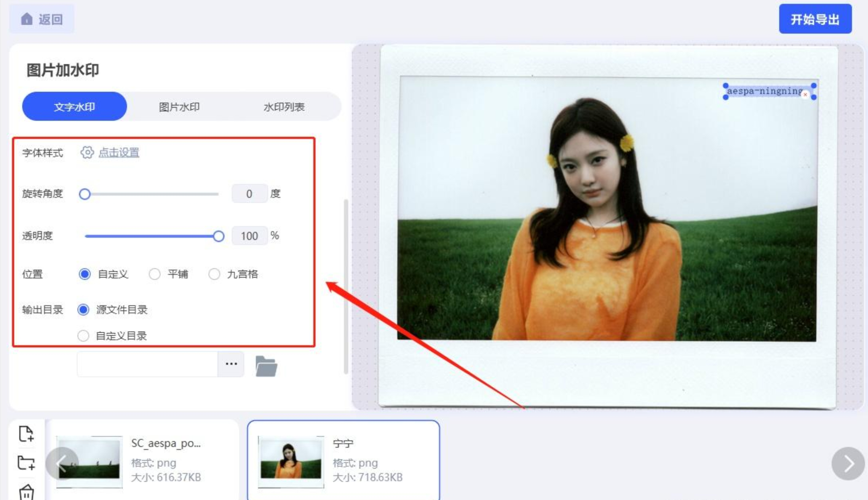The height and width of the screenshot is (500, 868).
Task: Choose 源文件目录 as output directory
Action: click(x=83, y=310)
